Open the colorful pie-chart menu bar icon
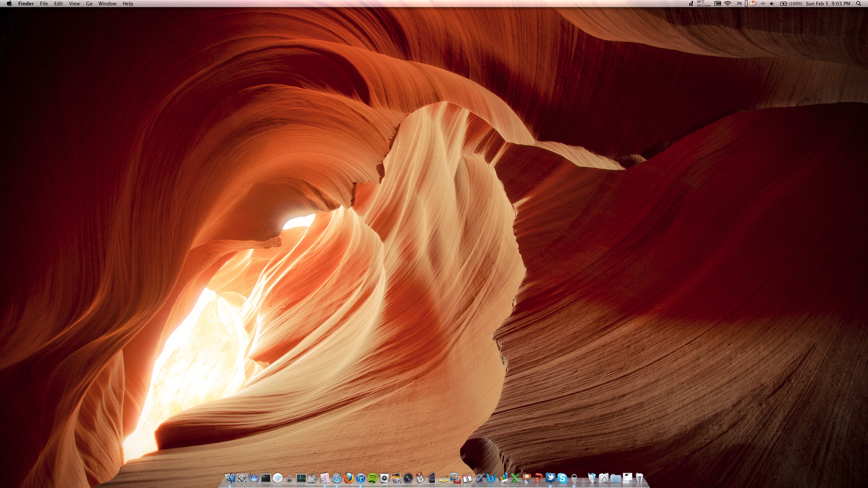The width and height of the screenshot is (868, 488). [x=753, y=4]
